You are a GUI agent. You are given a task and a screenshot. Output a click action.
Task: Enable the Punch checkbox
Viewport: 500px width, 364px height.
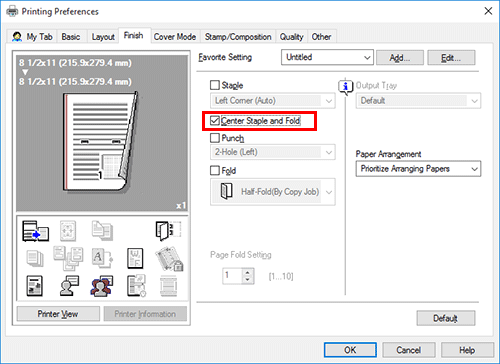215,138
